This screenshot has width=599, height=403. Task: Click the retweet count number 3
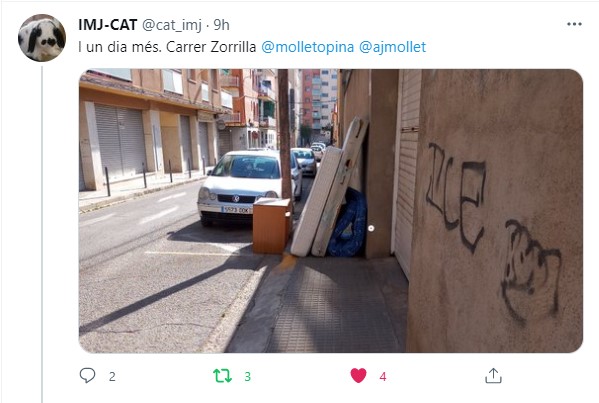248,377
